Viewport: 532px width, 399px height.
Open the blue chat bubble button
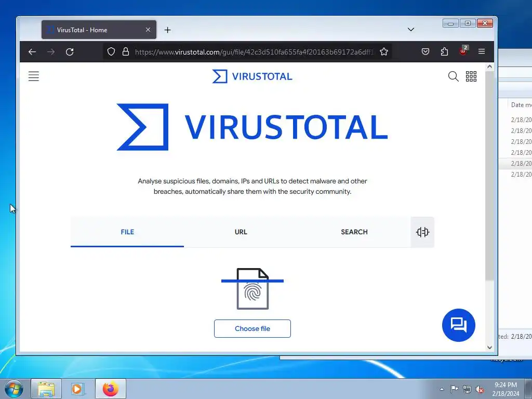(459, 325)
